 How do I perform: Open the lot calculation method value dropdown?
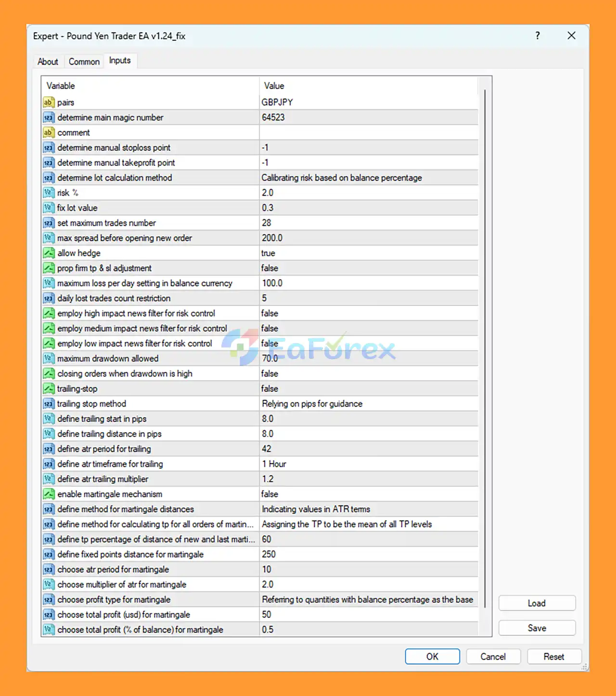point(368,178)
